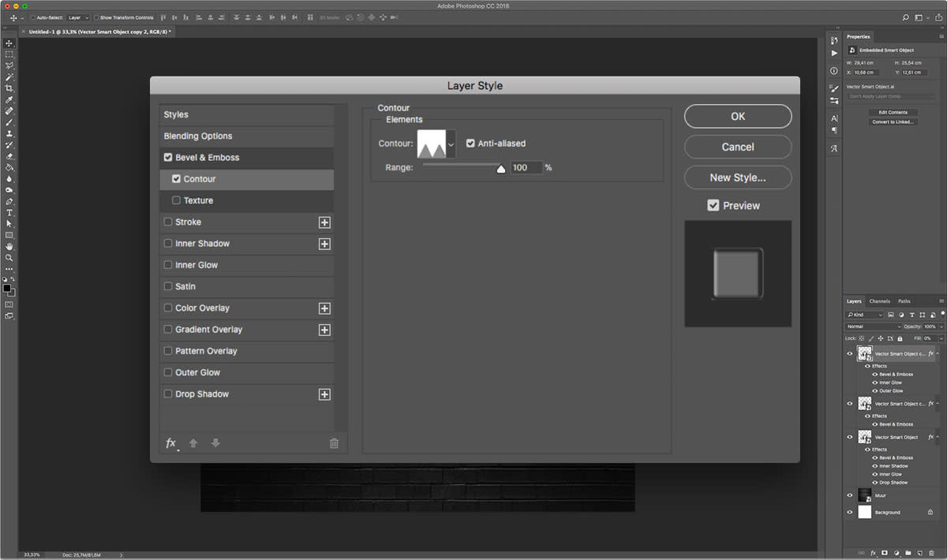Open the Character panel icon
The height and width of the screenshot is (560, 947).
pos(834,118)
